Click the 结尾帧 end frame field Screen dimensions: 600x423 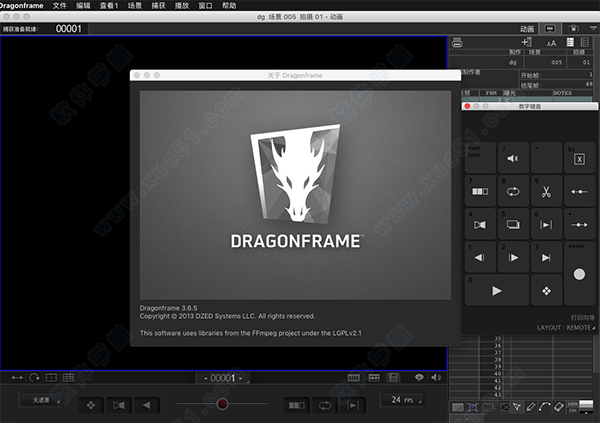tap(556, 85)
